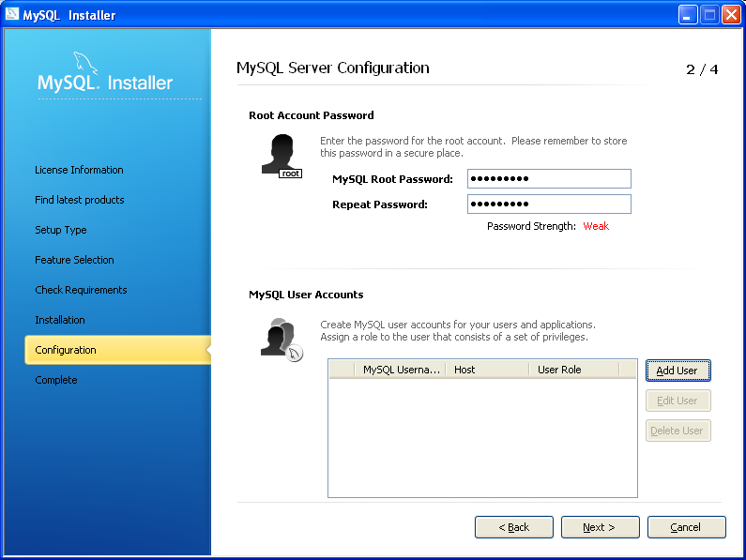Sort by MySQL Username column header

pyautogui.click(x=400, y=370)
